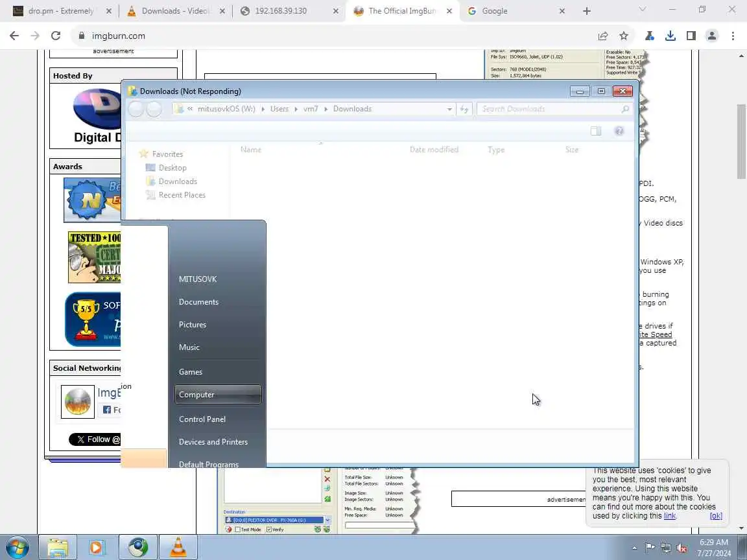The width and height of the screenshot is (747, 560).
Task: Open Devices and Printers in Start menu
Action: point(213,442)
